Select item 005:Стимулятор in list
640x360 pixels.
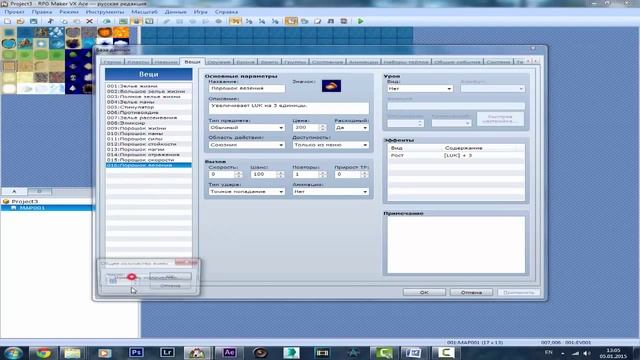(149, 107)
